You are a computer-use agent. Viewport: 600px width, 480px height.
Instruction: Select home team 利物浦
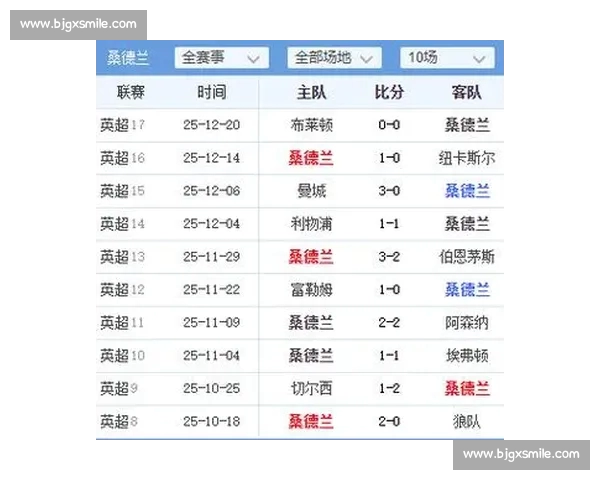pos(311,224)
